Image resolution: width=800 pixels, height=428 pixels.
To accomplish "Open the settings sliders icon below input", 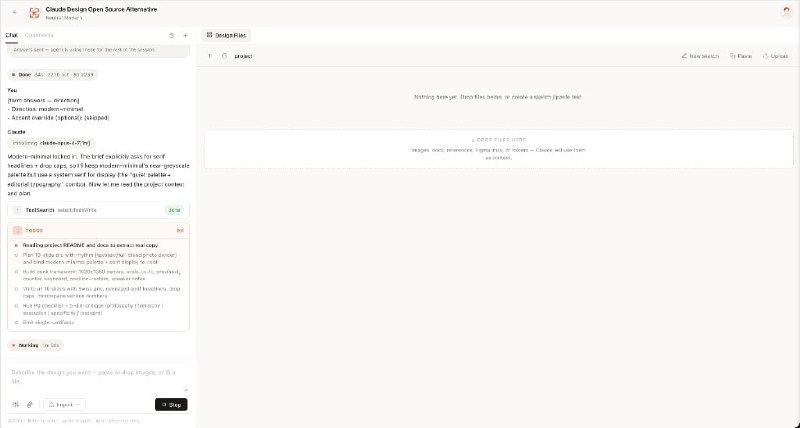I will [15, 405].
